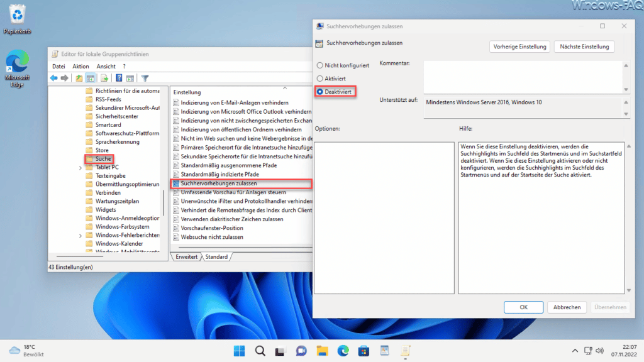Viewport: 644px width, 362px height.
Task: Open the Aktion menu
Action: [x=80, y=66]
